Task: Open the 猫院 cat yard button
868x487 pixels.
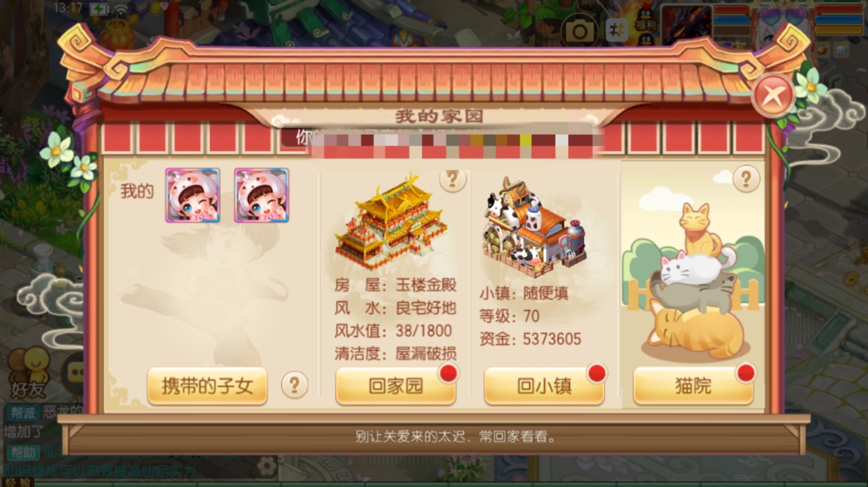Action: 693,386
